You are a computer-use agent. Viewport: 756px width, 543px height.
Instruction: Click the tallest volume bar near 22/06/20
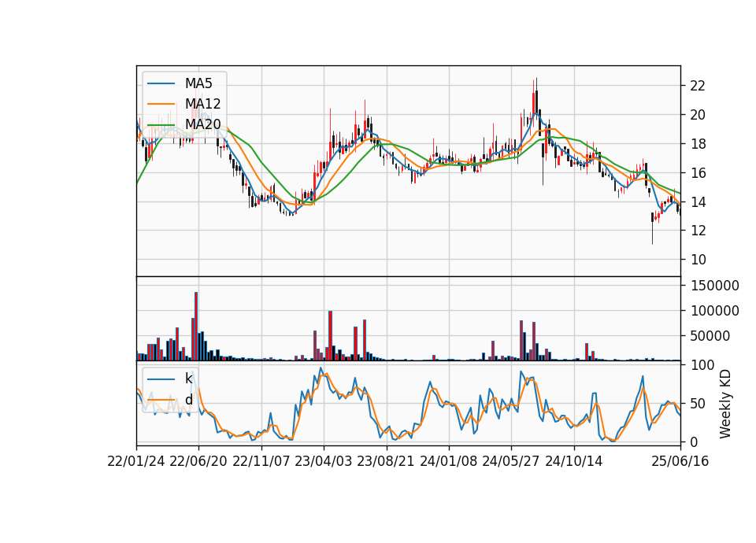pyautogui.click(x=196, y=326)
